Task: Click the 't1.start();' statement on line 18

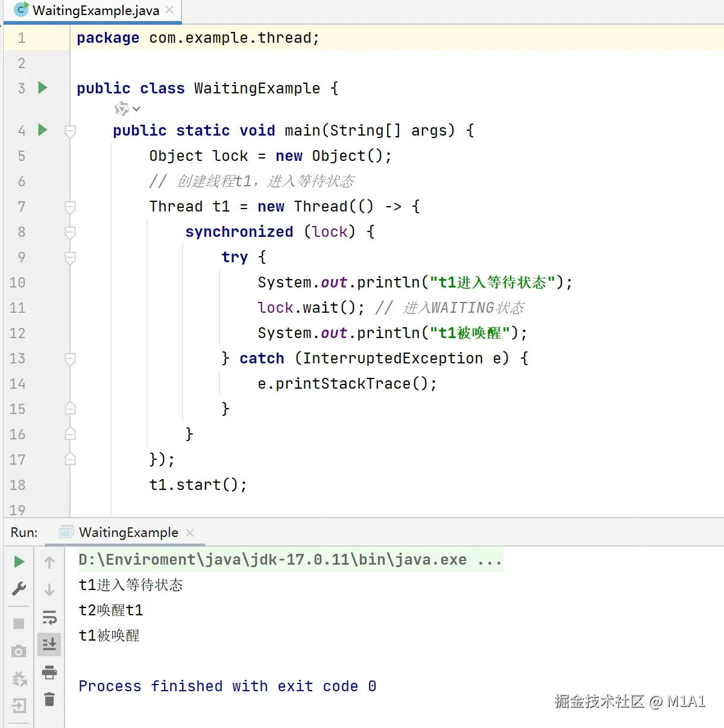Action: click(x=198, y=485)
